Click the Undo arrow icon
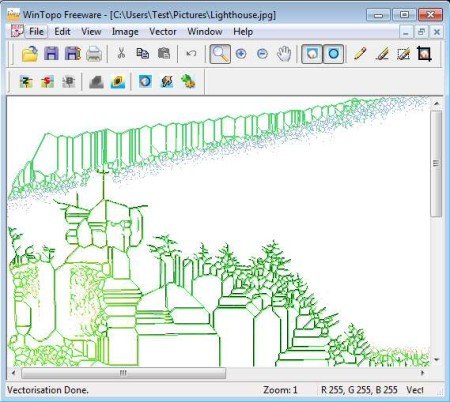450x402 pixels. click(191, 53)
